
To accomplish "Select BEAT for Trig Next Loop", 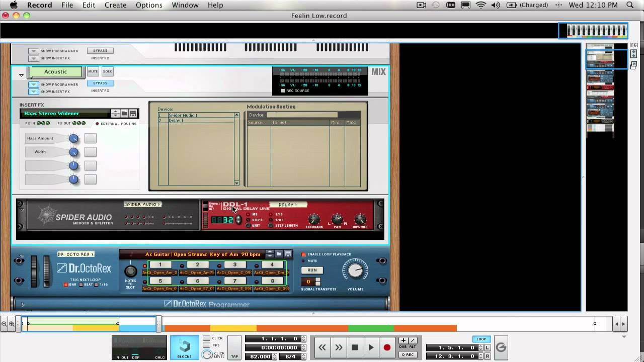I will 80,285.
